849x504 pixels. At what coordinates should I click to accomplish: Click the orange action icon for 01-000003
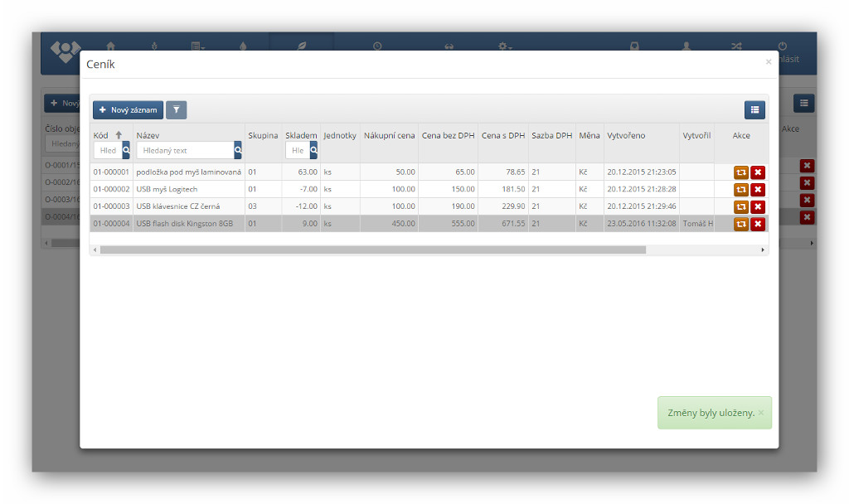point(740,206)
